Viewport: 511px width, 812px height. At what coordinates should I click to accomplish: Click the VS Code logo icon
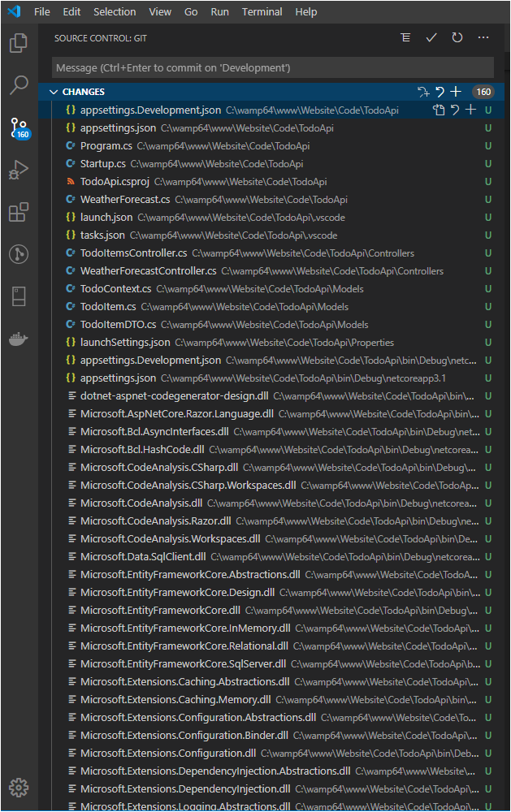(14, 11)
